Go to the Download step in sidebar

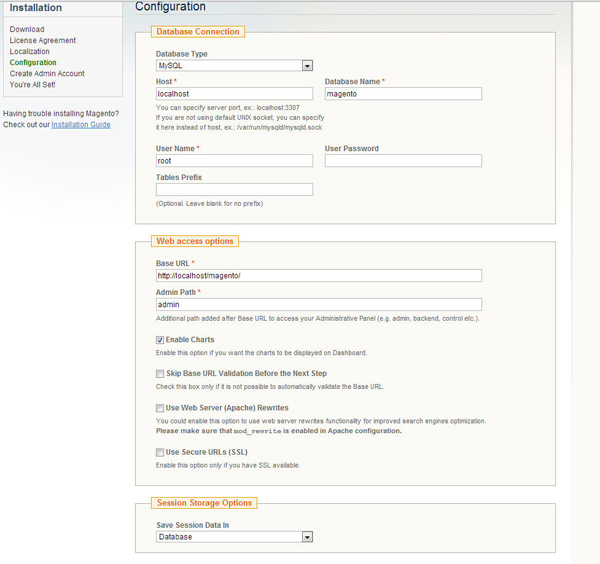click(x=27, y=30)
